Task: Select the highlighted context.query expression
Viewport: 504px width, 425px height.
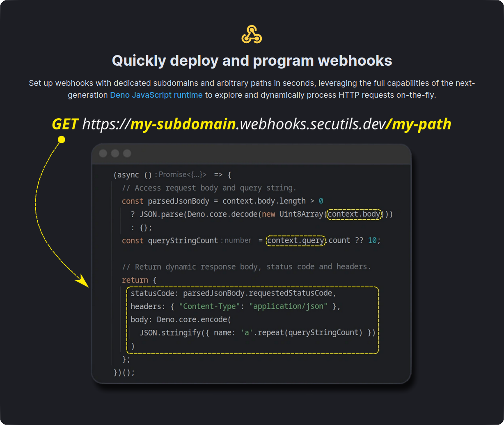Action: tap(296, 240)
